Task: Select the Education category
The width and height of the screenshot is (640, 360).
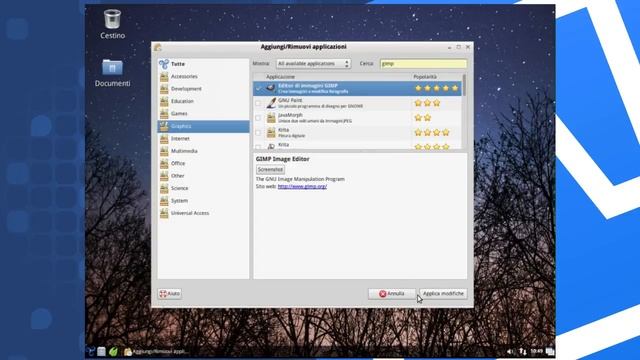Action: [x=204, y=101]
